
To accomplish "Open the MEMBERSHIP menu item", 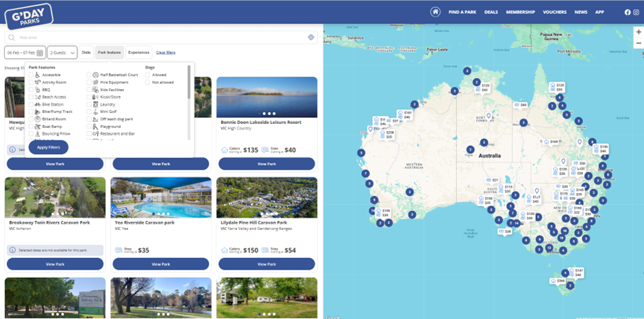I will (521, 12).
